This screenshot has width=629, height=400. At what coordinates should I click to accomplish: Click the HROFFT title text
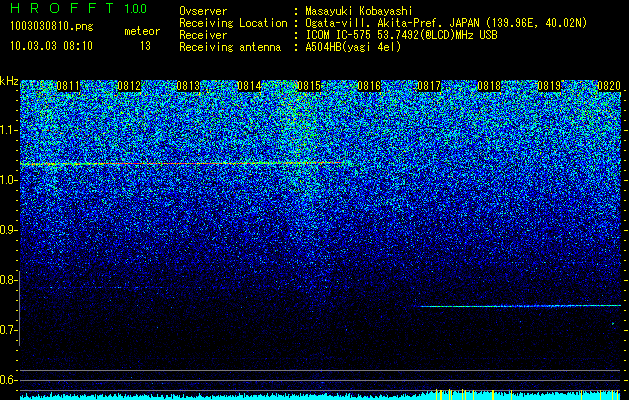(x=63, y=8)
